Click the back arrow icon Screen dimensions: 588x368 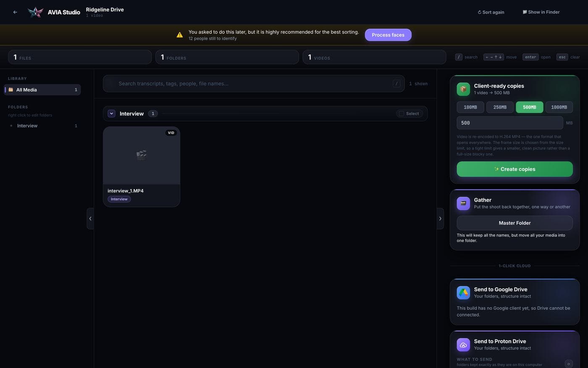15,12
